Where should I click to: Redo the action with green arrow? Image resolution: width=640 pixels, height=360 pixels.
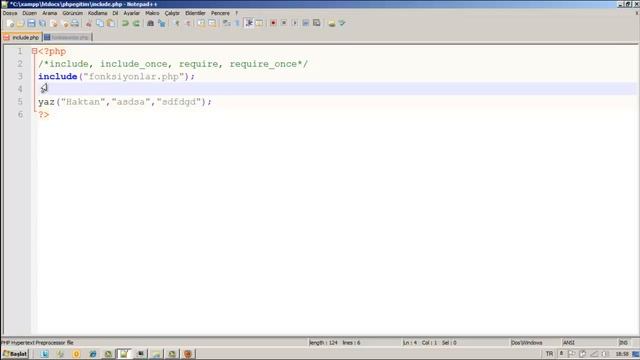pyautogui.click(x=136, y=23)
